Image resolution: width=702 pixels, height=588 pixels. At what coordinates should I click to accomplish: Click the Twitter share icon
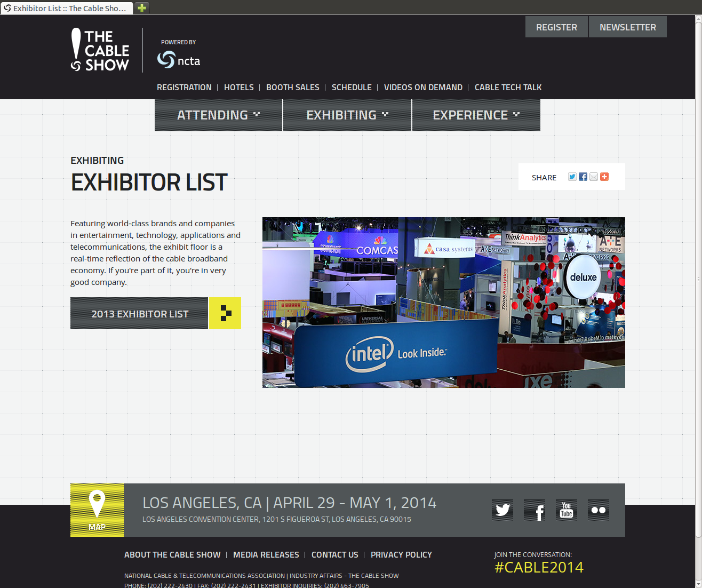click(572, 177)
